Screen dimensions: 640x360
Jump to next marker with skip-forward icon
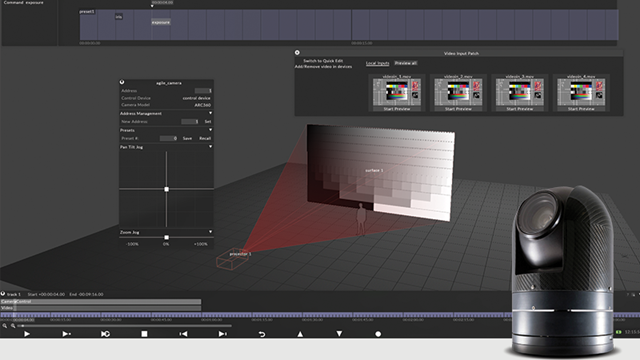[222, 334]
